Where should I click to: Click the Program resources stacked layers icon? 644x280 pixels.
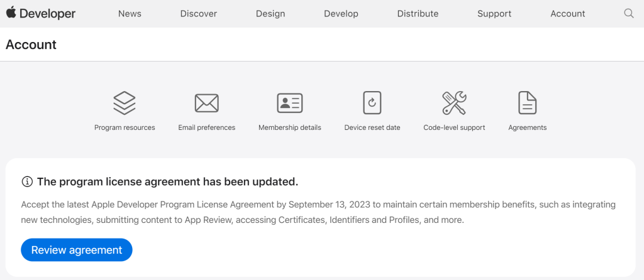click(125, 103)
